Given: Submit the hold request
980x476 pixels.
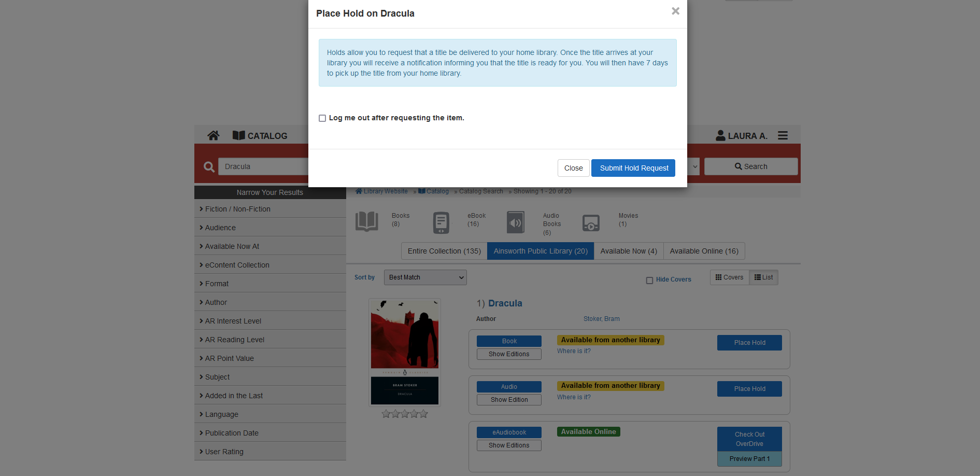Looking at the screenshot, I should point(633,168).
